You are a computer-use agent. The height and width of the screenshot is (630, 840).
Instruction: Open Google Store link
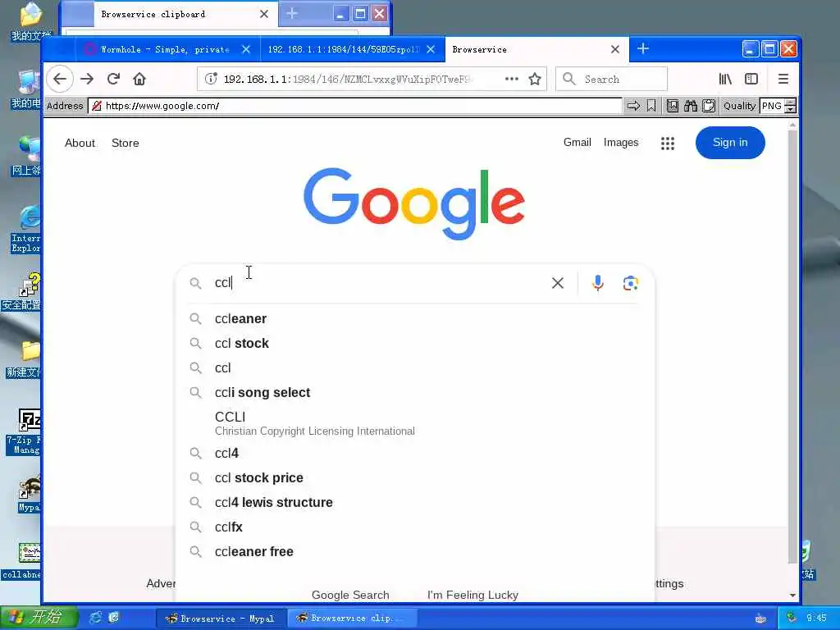click(125, 143)
